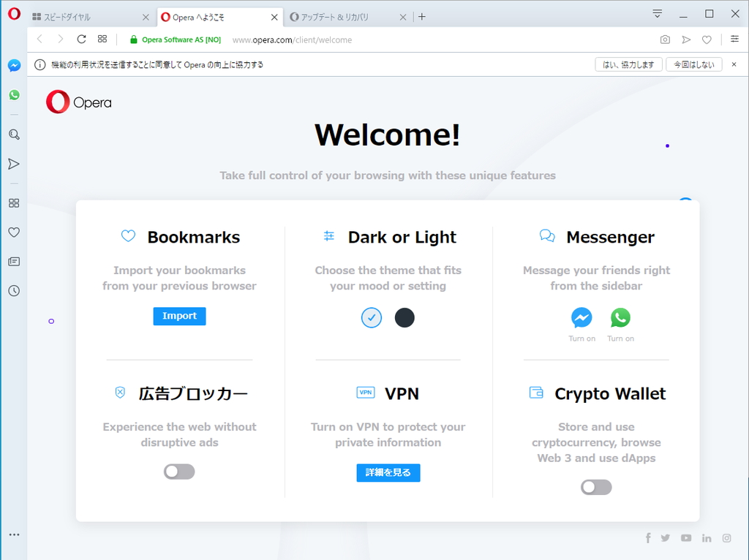Open sidebar settings with the ellipsis icon
The image size is (749, 560).
pos(13,534)
